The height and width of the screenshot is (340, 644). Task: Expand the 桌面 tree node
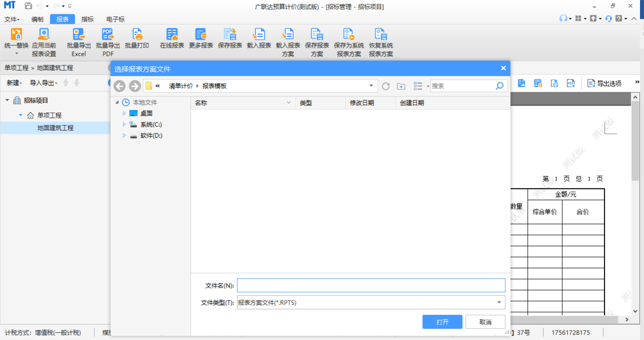tap(124, 113)
